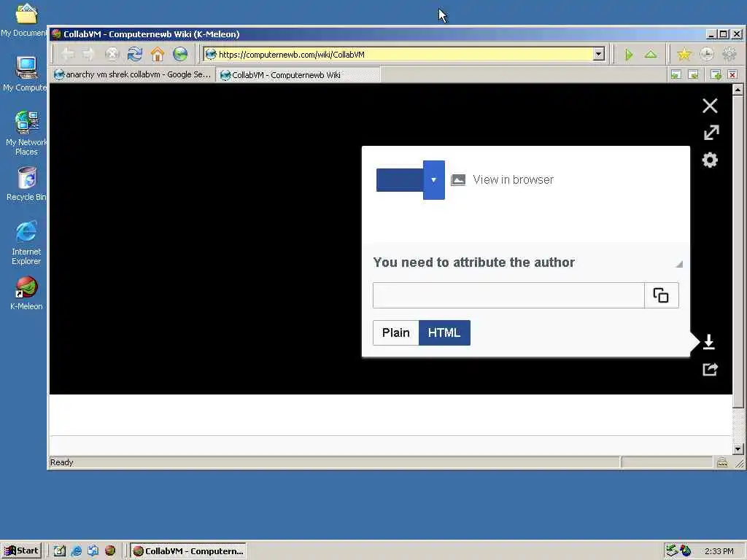Click the scrollbar up arrow

[738, 90]
